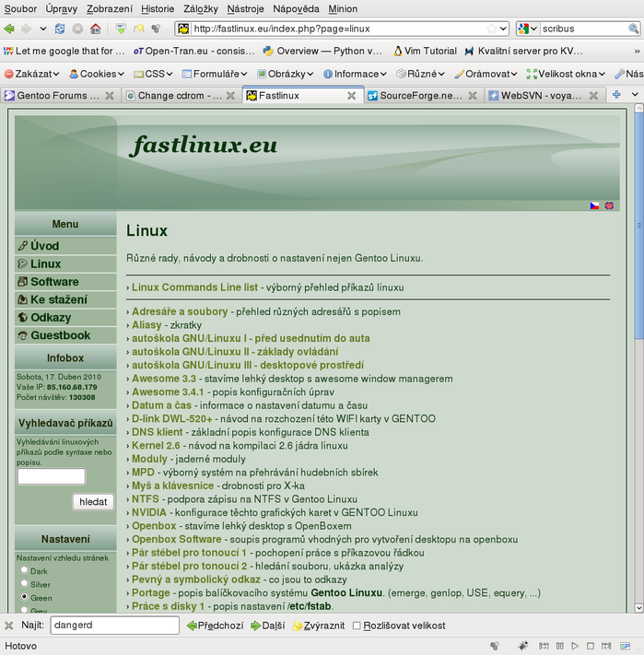Enable the Rozlišovat velikost checkbox
This screenshot has height=655, width=644.
click(357, 626)
